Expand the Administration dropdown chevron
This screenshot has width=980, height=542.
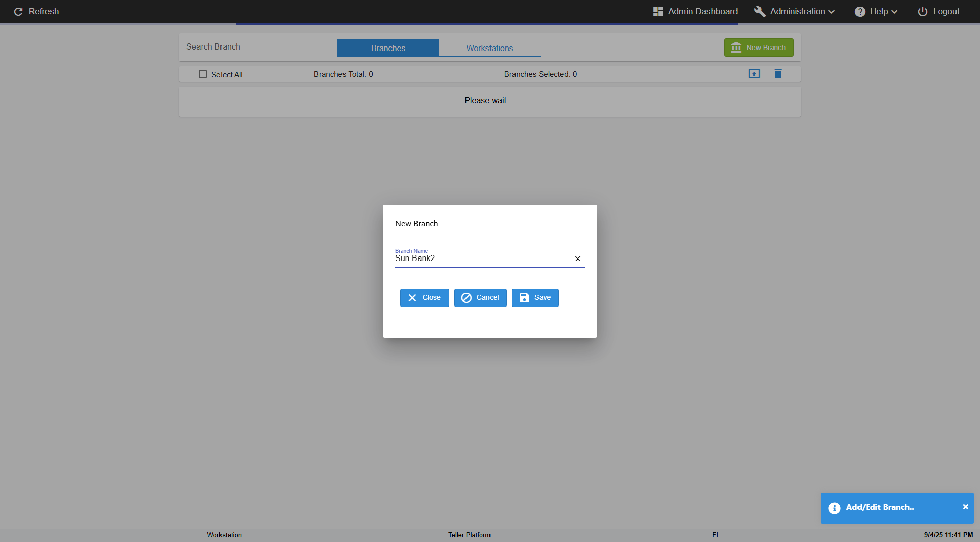[831, 12]
